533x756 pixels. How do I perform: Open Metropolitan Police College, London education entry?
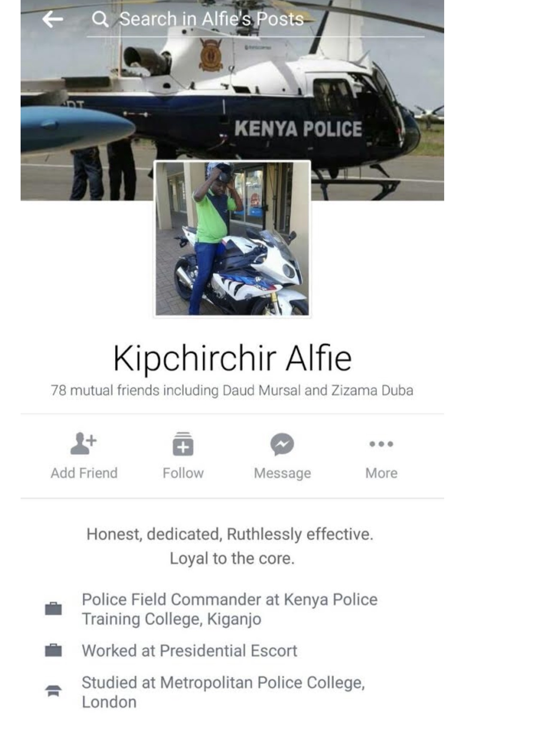223,692
